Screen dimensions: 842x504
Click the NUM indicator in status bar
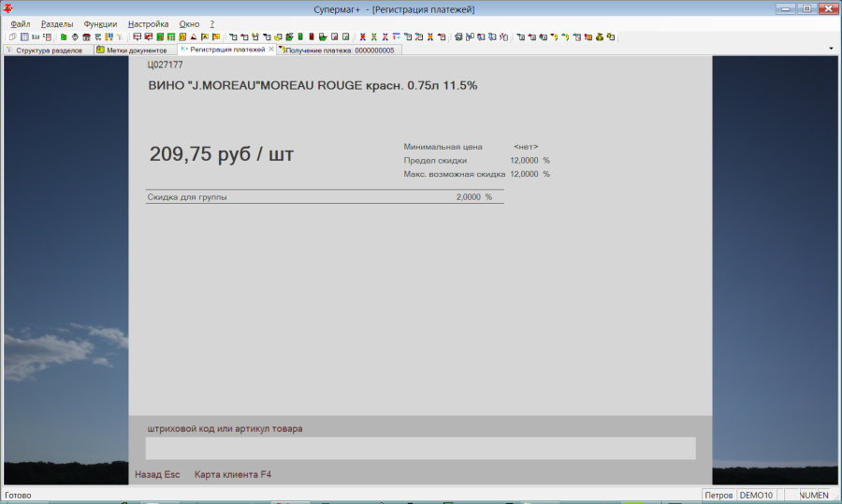point(807,496)
